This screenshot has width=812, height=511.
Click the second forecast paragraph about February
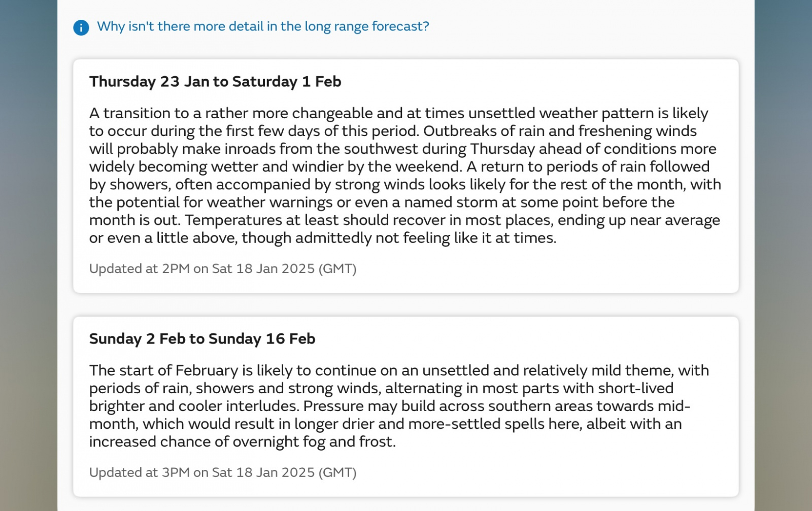(399, 406)
